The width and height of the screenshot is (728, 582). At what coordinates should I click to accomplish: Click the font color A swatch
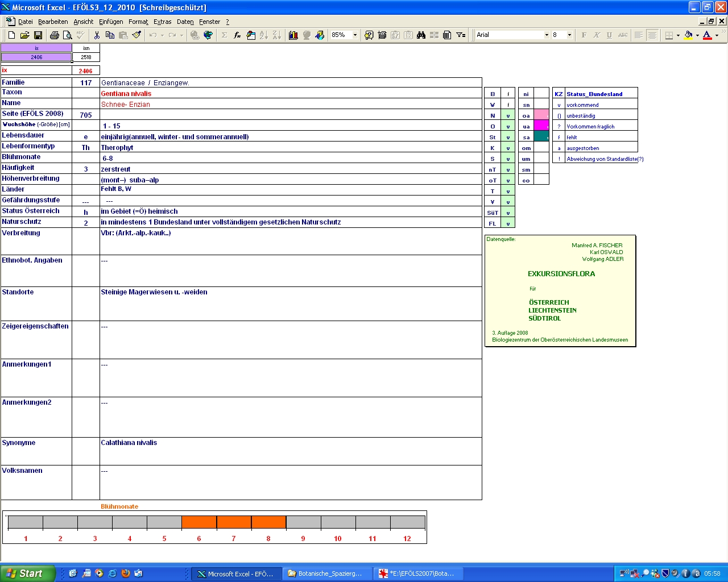(x=707, y=35)
